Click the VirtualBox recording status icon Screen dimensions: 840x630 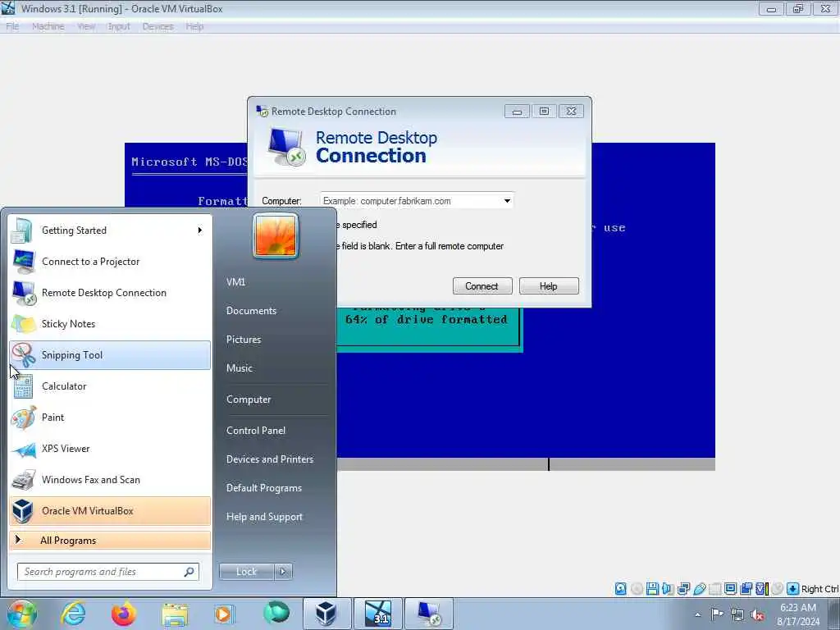coord(746,589)
